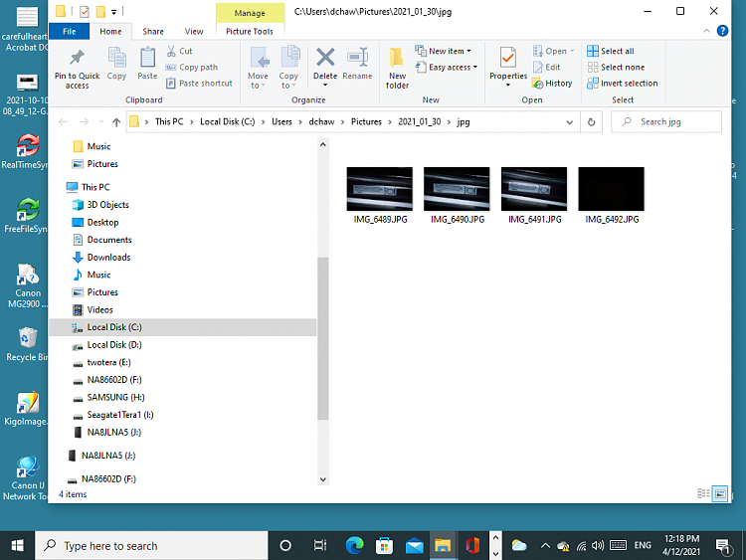Open Windows Start menu
Viewport: 746px width, 560px height.
[x=18, y=546]
